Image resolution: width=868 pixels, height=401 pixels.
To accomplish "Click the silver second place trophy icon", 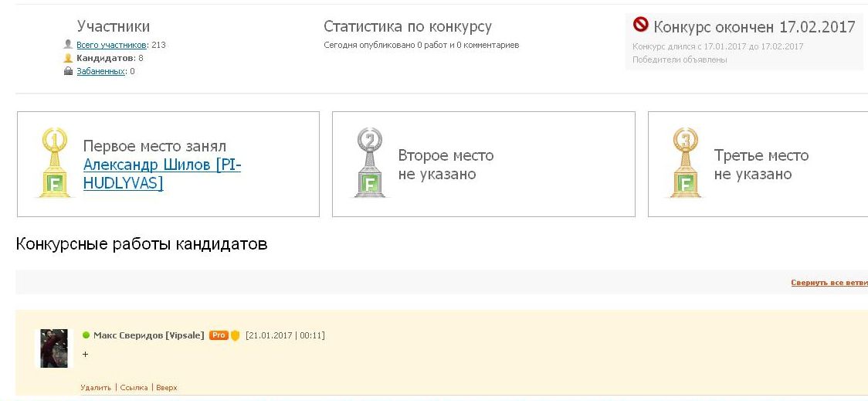I will (x=370, y=163).
